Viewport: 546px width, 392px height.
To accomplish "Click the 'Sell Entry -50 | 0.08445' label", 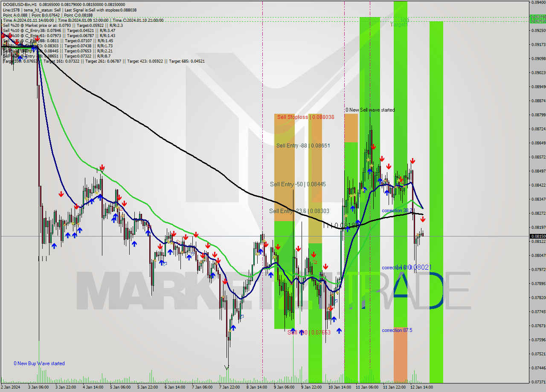I will [x=298, y=184].
